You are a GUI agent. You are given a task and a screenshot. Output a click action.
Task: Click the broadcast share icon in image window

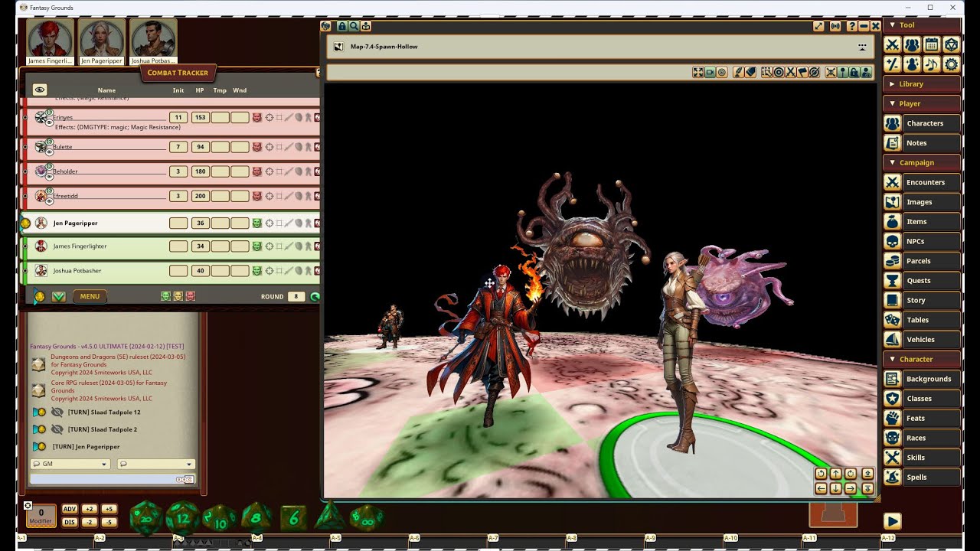[x=835, y=26]
